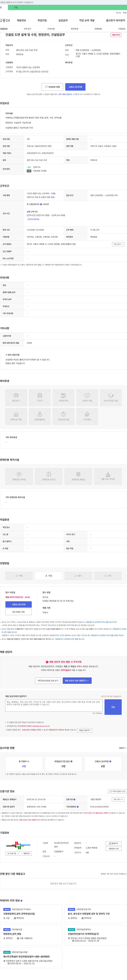Viewport: 127px width, 980px height.
Task: Click info icon beside 빅데이터 추천 정보
Action: (x=21, y=901)
